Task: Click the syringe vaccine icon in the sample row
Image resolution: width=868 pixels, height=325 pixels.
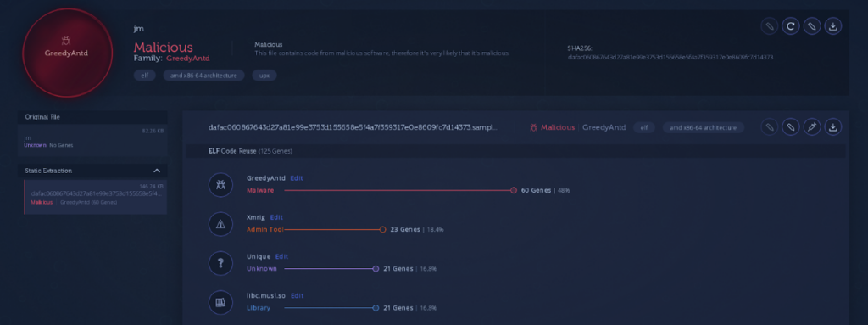Action: [x=811, y=127]
